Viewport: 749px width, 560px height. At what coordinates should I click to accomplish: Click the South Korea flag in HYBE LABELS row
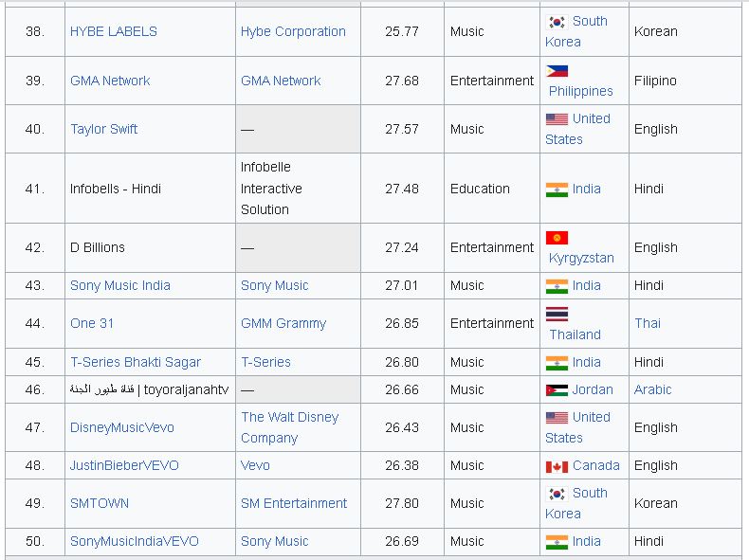pos(557,21)
